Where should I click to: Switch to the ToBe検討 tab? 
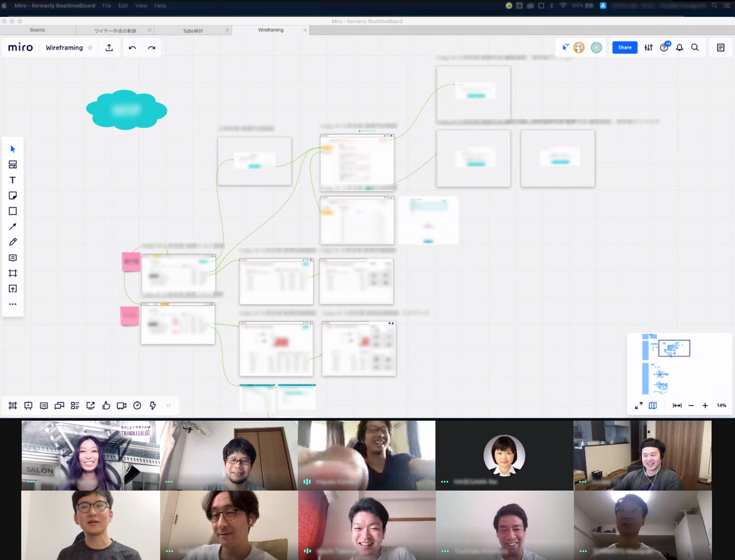[193, 31]
